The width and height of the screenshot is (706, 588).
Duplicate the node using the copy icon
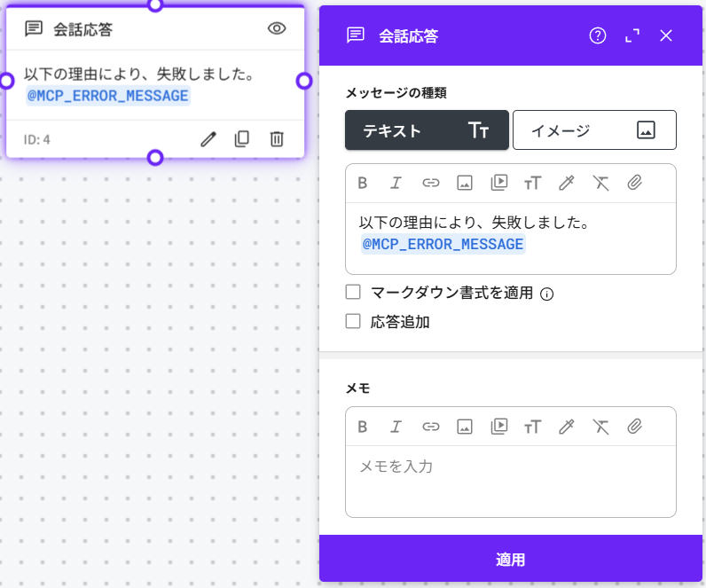point(242,139)
